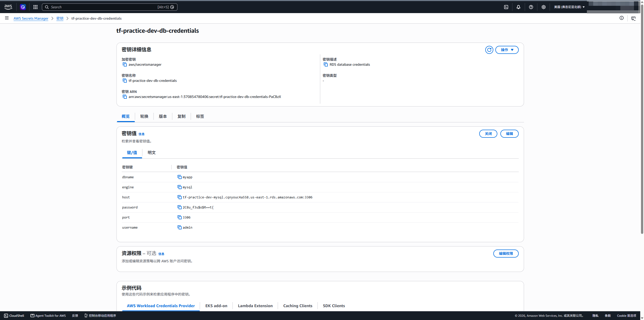Copy the host endpoint value
Screen dimensions: 644x320
point(180,197)
